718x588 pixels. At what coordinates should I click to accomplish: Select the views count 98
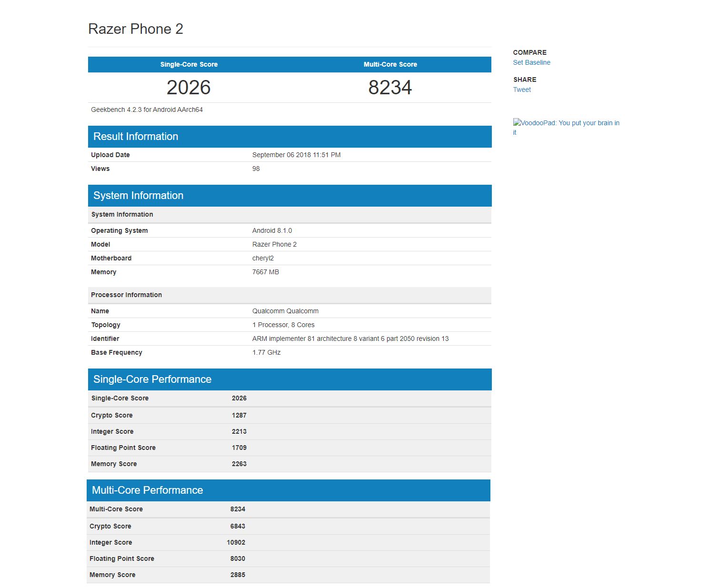(x=256, y=169)
